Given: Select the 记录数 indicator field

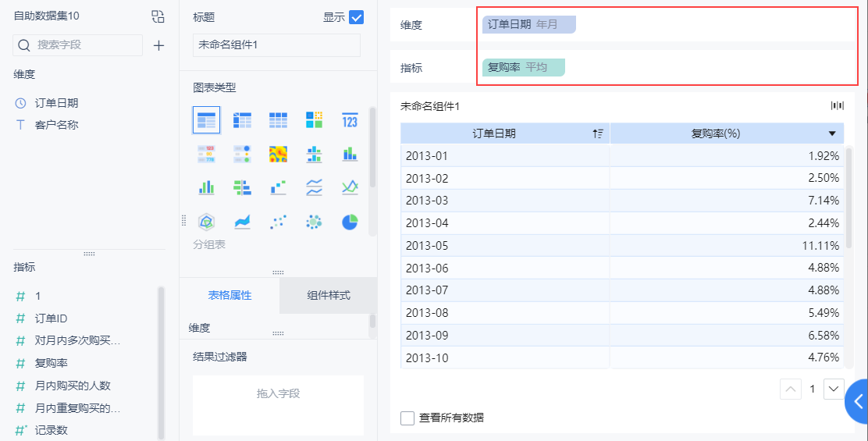Looking at the screenshot, I should click(51, 431).
